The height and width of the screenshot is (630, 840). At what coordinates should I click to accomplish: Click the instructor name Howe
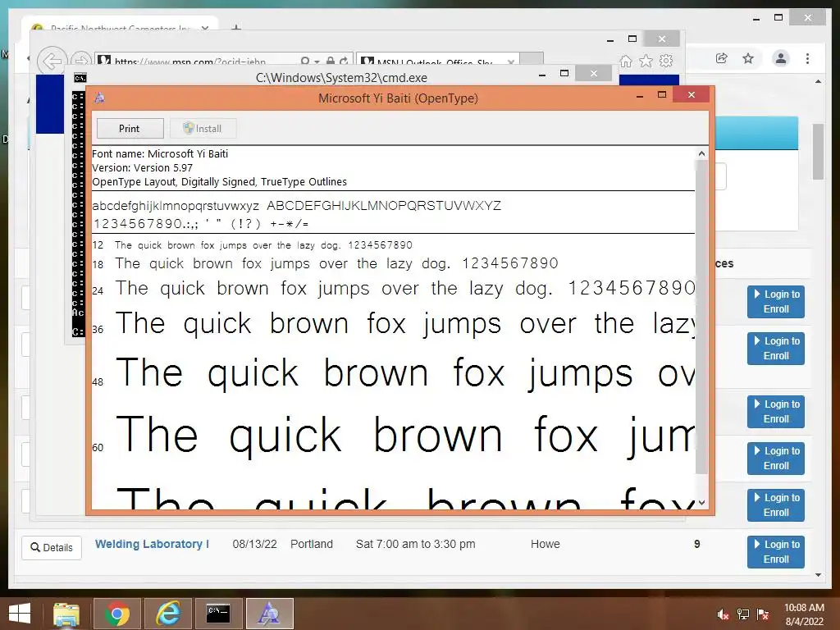coord(545,545)
